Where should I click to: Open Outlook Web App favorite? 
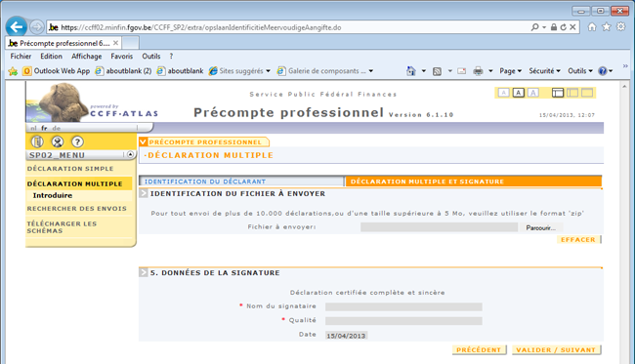click(x=57, y=71)
